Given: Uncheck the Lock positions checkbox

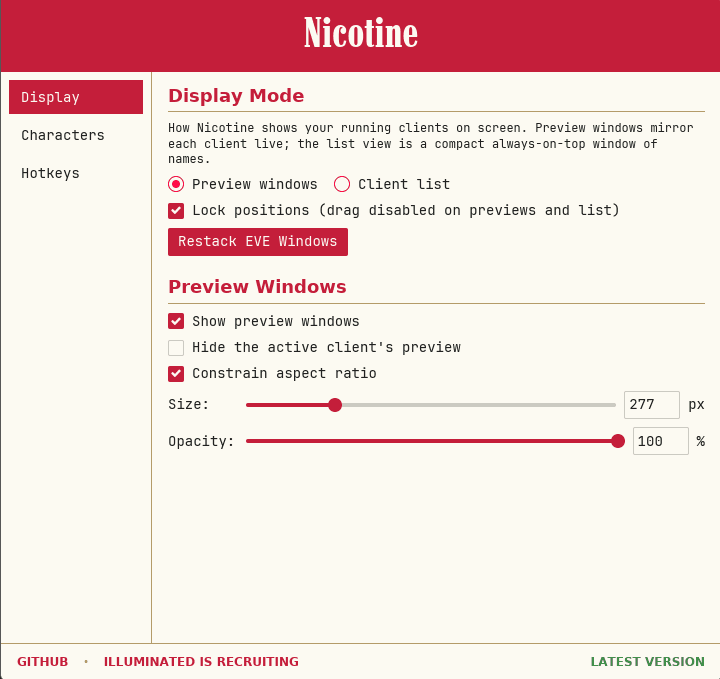Looking at the screenshot, I should click(176, 211).
